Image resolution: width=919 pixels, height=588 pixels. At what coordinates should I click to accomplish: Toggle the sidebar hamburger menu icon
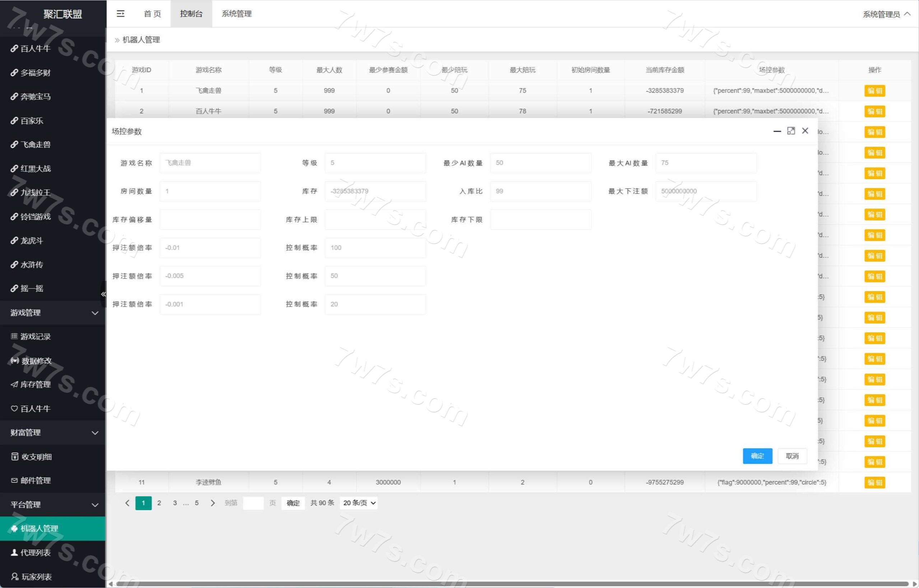click(120, 14)
